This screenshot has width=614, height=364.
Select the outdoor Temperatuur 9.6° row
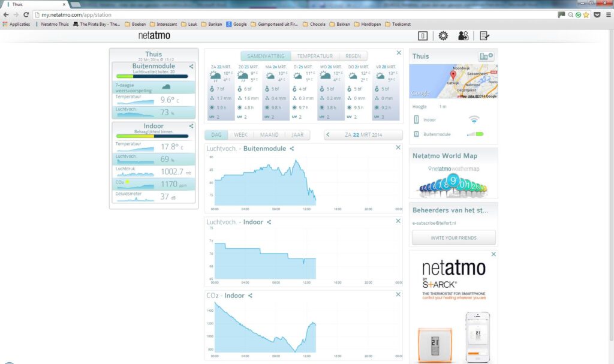[153, 100]
